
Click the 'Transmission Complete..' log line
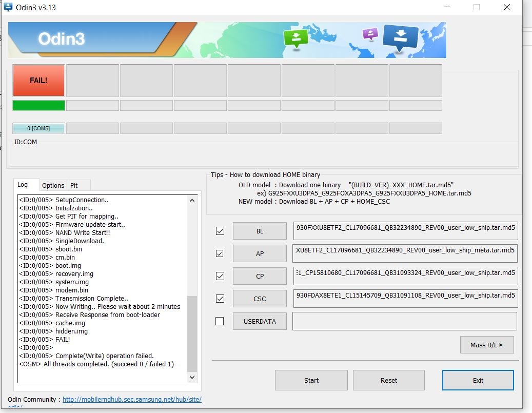pos(74,298)
